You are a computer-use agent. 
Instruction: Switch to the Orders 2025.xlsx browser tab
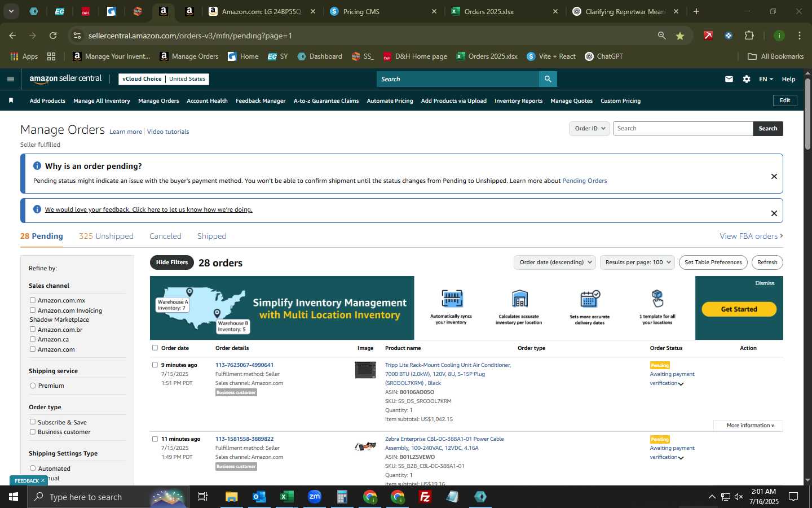tap(504, 11)
